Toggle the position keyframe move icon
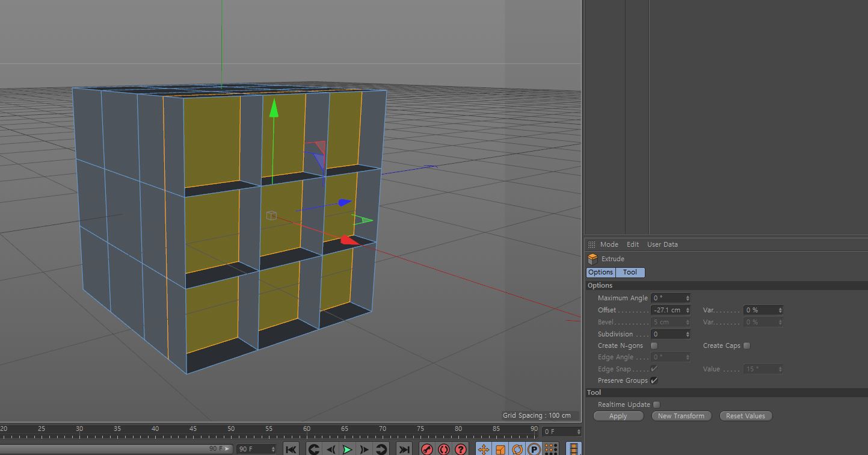The width and height of the screenshot is (868, 455). click(483, 449)
